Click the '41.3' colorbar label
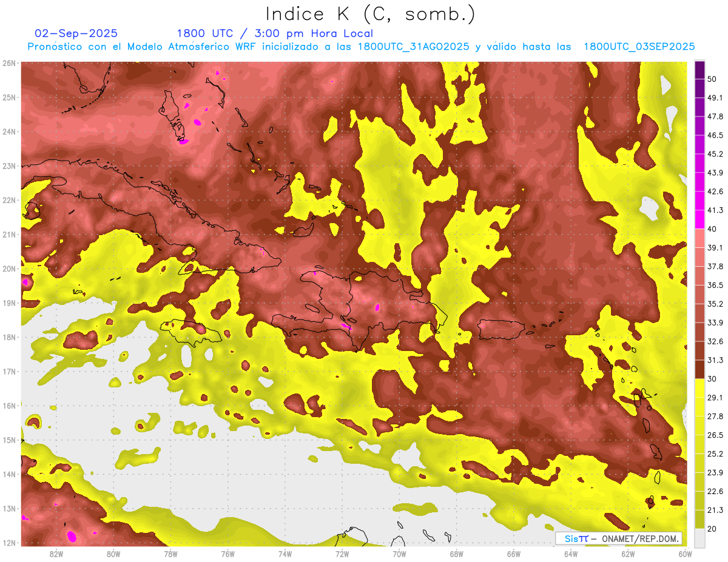The height and width of the screenshot is (562, 728). (715, 210)
